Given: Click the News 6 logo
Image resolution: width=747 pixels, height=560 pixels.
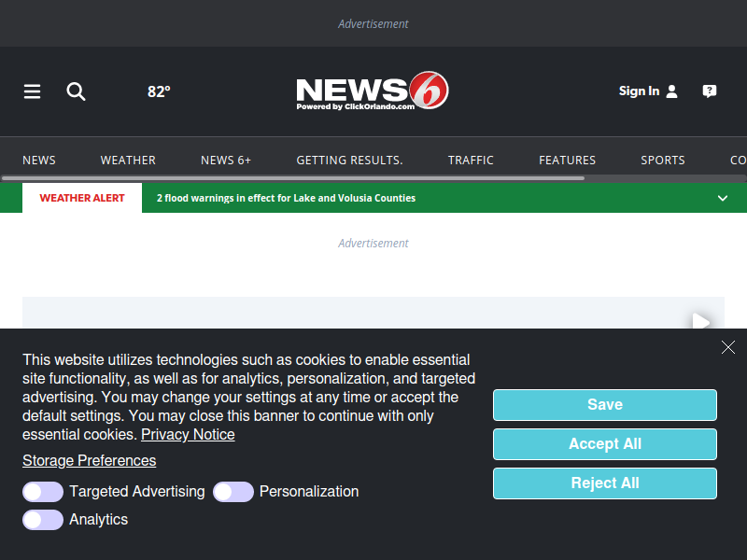Looking at the screenshot, I should pyautogui.click(x=373, y=91).
